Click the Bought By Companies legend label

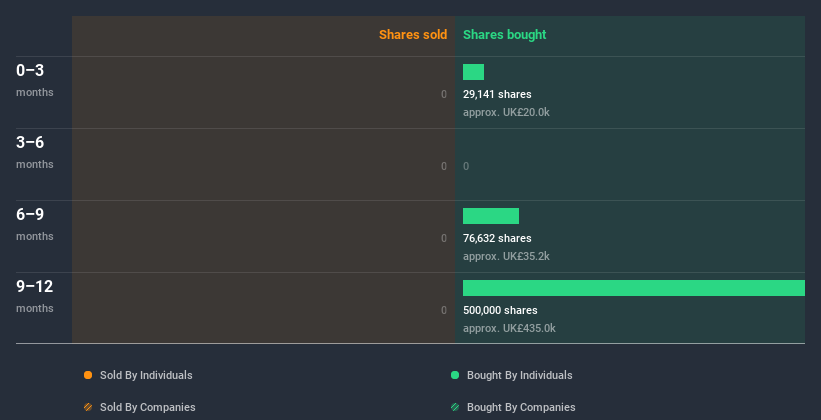[x=521, y=407]
